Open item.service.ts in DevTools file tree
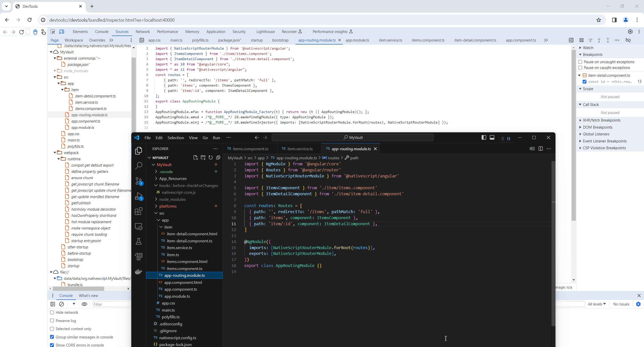The height and width of the screenshot is (347, 644). [86, 102]
